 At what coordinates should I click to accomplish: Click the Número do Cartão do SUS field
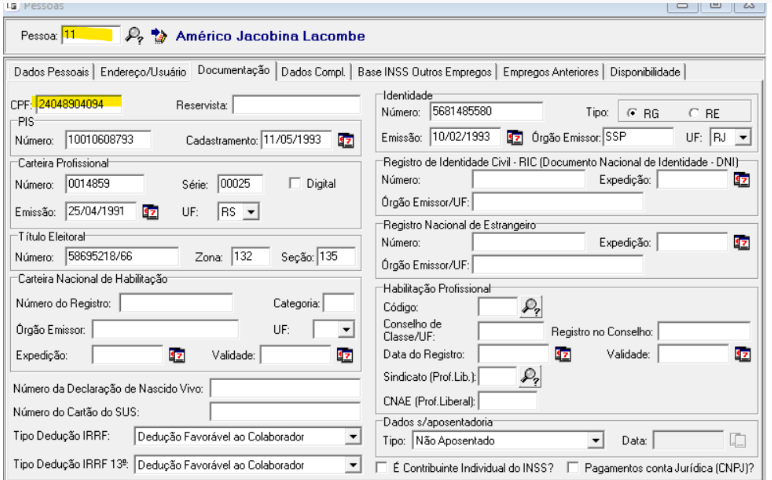pos(284,411)
